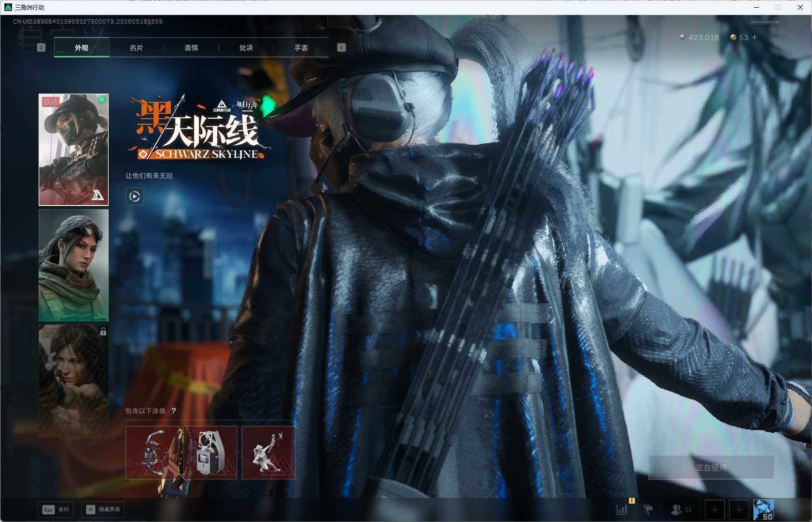
Task: Click the 让他们有来无回 tagline text
Action: [149, 176]
